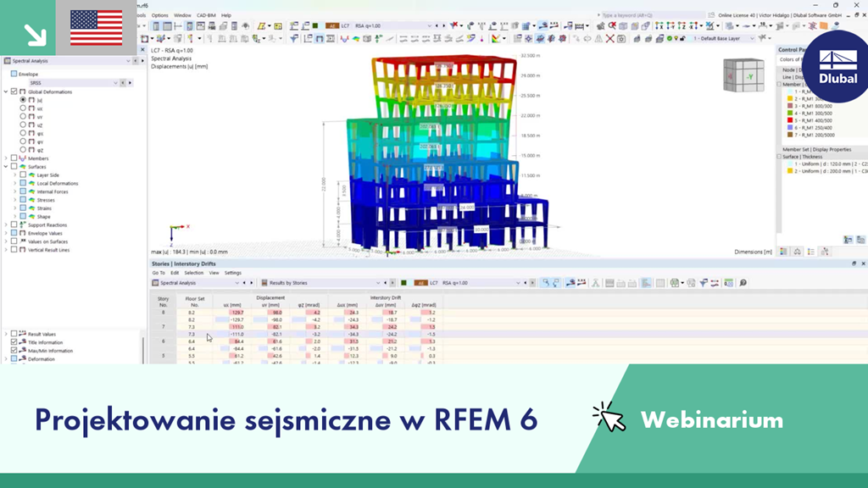This screenshot has width=868, height=488.
Task: Open the CAD-BIM menu
Action: (206, 15)
